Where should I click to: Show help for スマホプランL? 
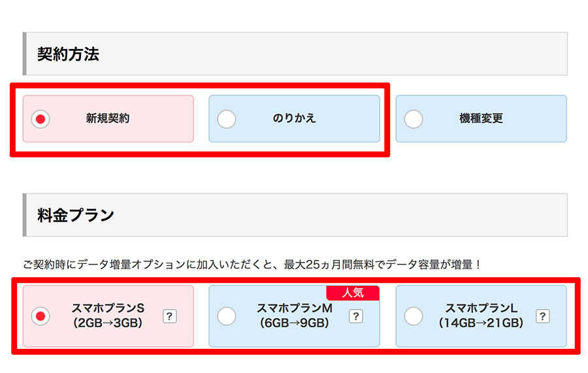(x=542, y=317)
